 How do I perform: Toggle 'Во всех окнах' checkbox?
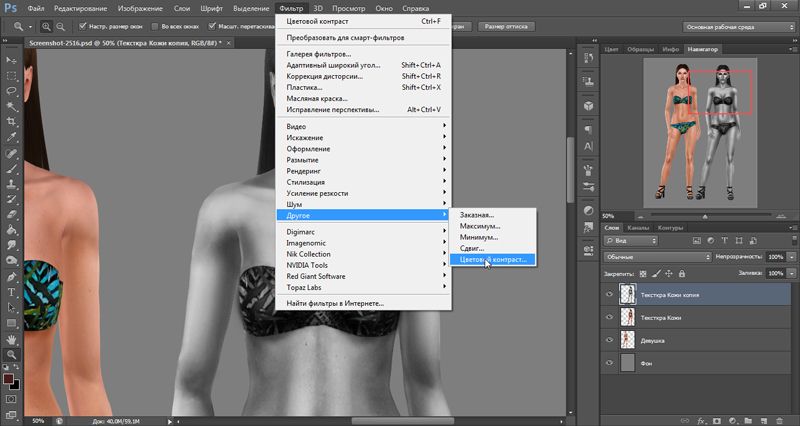155,26
